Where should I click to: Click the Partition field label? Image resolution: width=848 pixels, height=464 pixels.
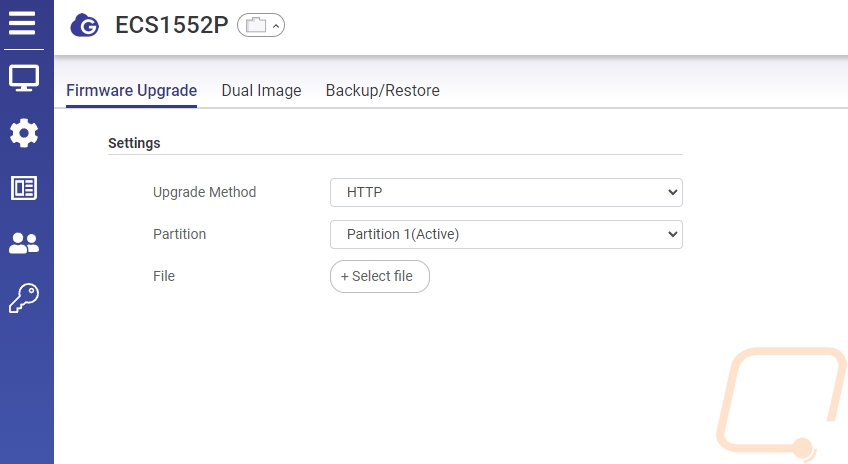point(179,234)
